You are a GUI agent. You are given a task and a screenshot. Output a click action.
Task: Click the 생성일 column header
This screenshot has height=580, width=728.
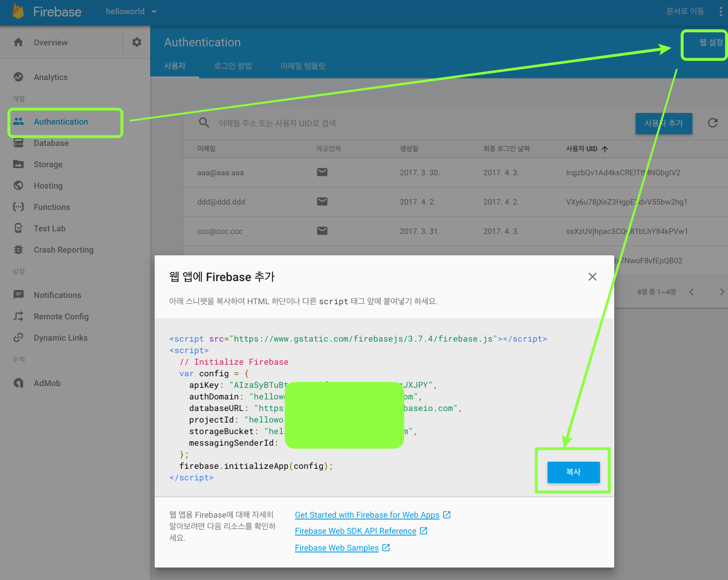point(409,149)
